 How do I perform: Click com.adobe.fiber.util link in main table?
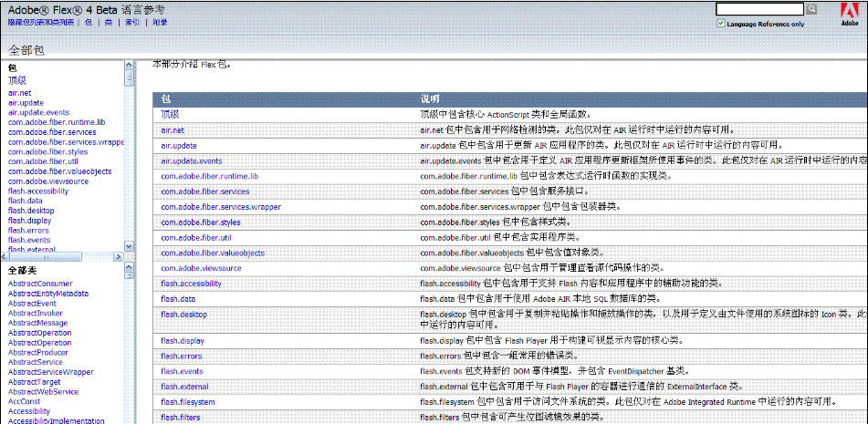point(196,238)
